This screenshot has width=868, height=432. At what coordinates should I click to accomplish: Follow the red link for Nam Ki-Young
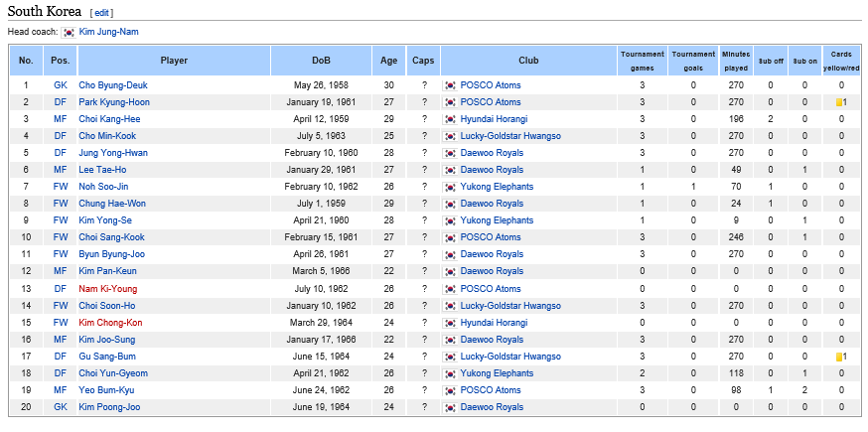pos(108,289)
